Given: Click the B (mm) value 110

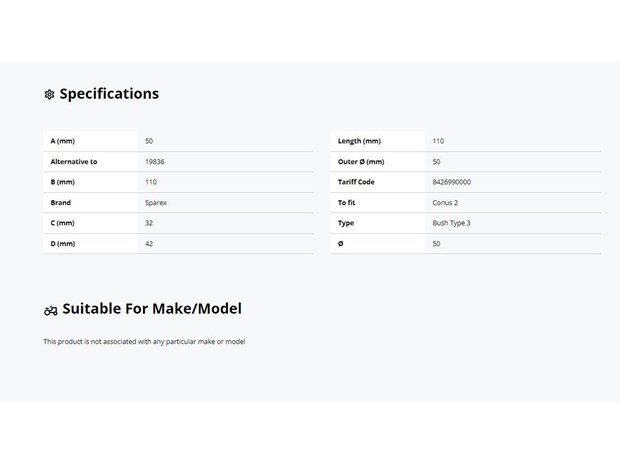Looking at the screenshot, I should (x=151, y=182).
